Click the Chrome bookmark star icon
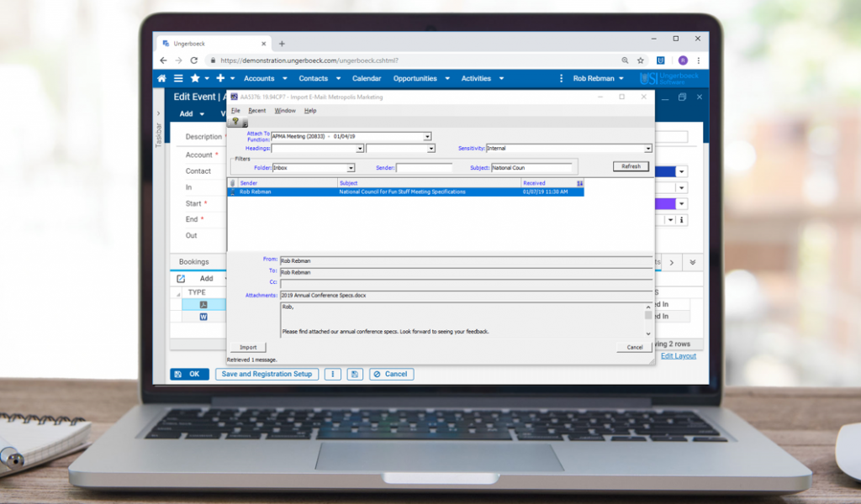861x504 pixels. [641, 60]
